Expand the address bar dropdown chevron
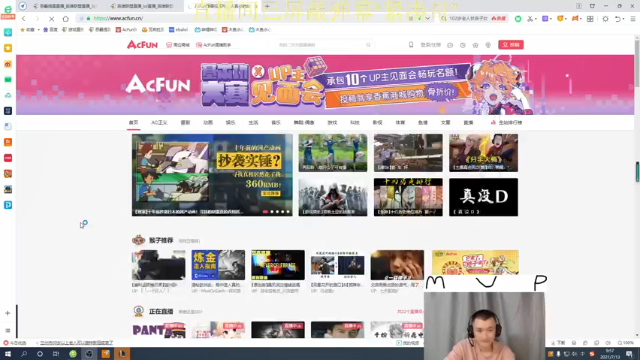Viewport: 640px width, 360px height. (427, 18)
